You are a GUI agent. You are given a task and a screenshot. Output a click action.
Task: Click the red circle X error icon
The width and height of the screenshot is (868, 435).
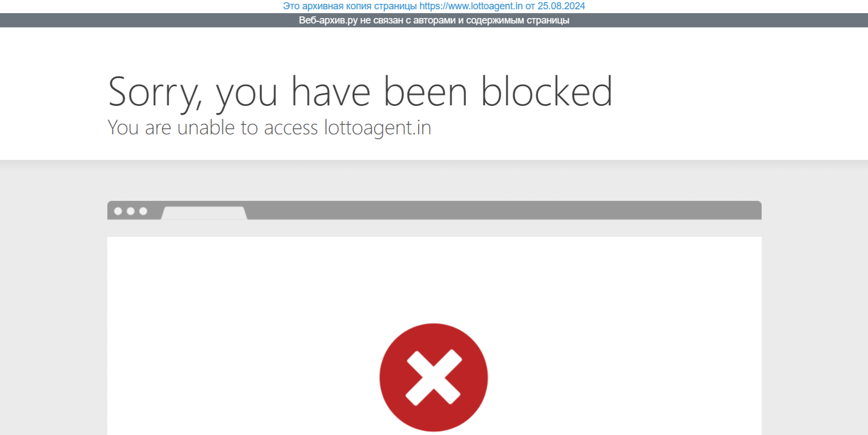(x=433, y=377)
